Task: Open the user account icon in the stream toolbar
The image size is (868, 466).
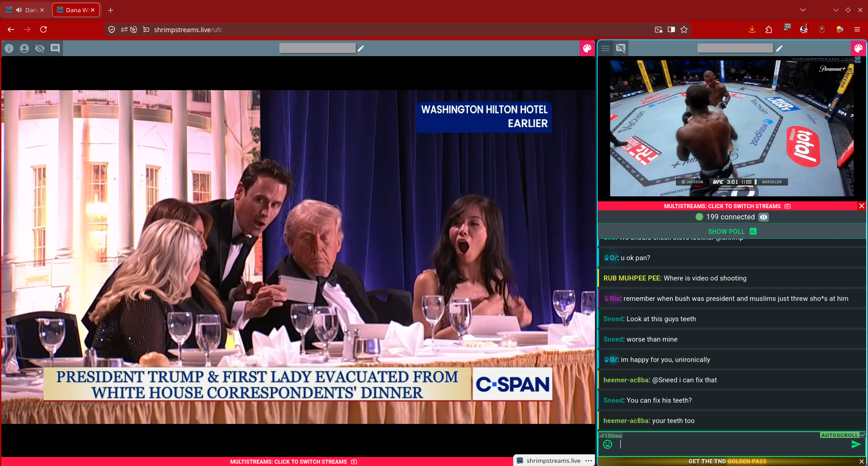Action: point(24,48)
